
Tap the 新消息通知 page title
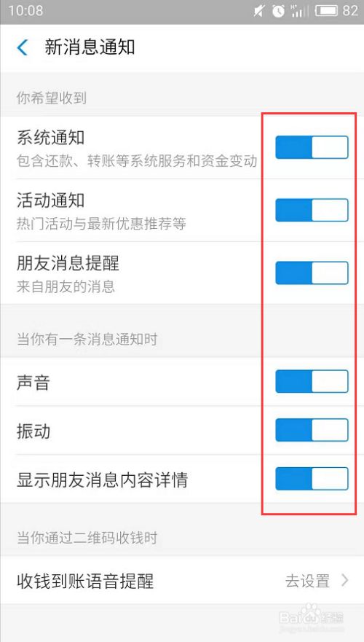click(x=90, y=47)
